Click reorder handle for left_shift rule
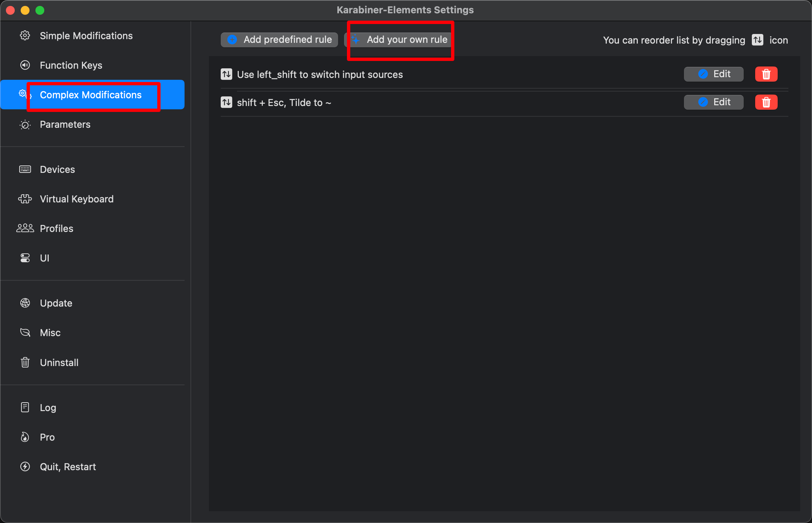812x523 pixels. 226,74
